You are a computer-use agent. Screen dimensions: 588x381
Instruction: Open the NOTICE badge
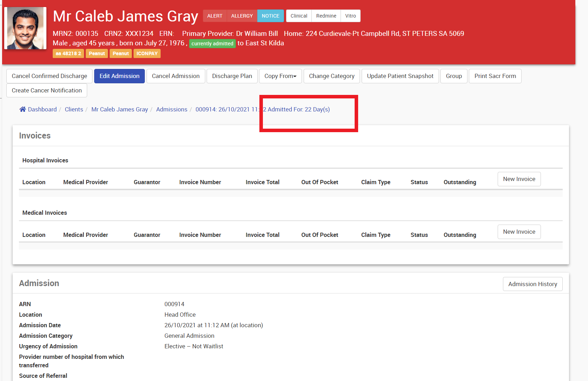click(x=270, y=16)
